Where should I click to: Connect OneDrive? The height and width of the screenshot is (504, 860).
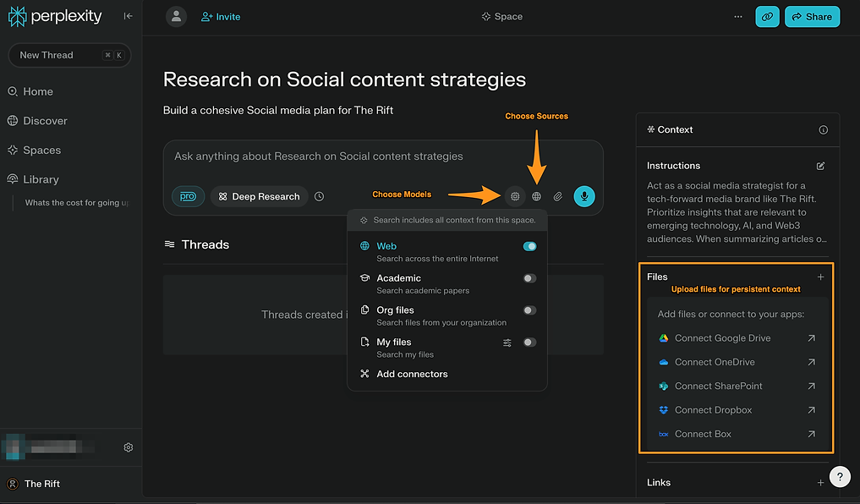(x=737, y=362)
